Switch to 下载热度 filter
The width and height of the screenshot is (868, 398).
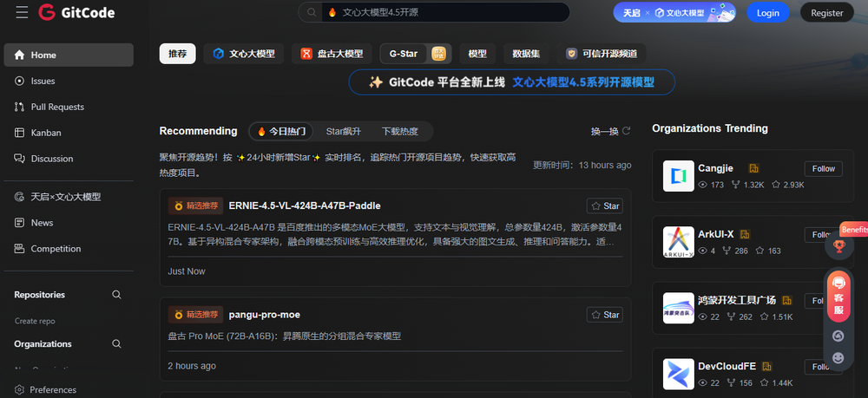[399, 132]
